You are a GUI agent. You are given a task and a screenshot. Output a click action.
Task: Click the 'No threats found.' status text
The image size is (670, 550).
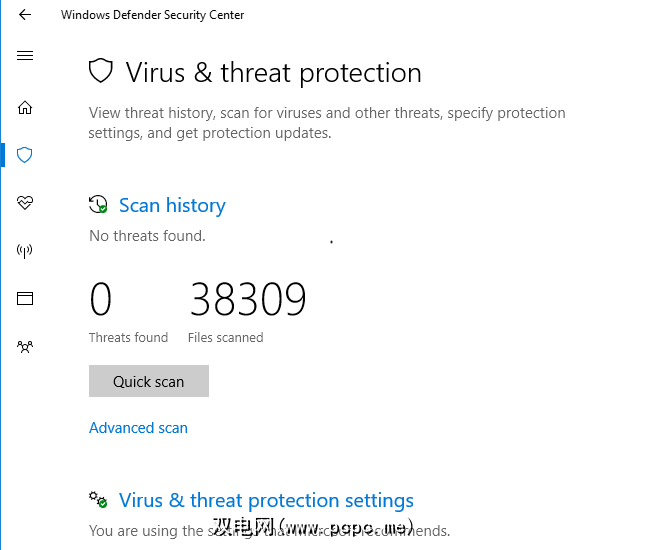(x=147, y=236)
